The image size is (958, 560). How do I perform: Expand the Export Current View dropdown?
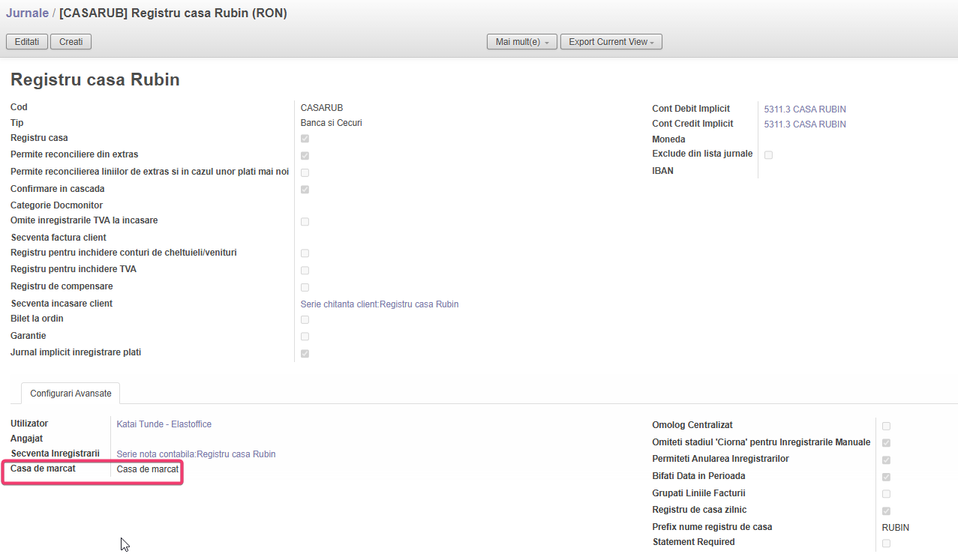[611, 42]
